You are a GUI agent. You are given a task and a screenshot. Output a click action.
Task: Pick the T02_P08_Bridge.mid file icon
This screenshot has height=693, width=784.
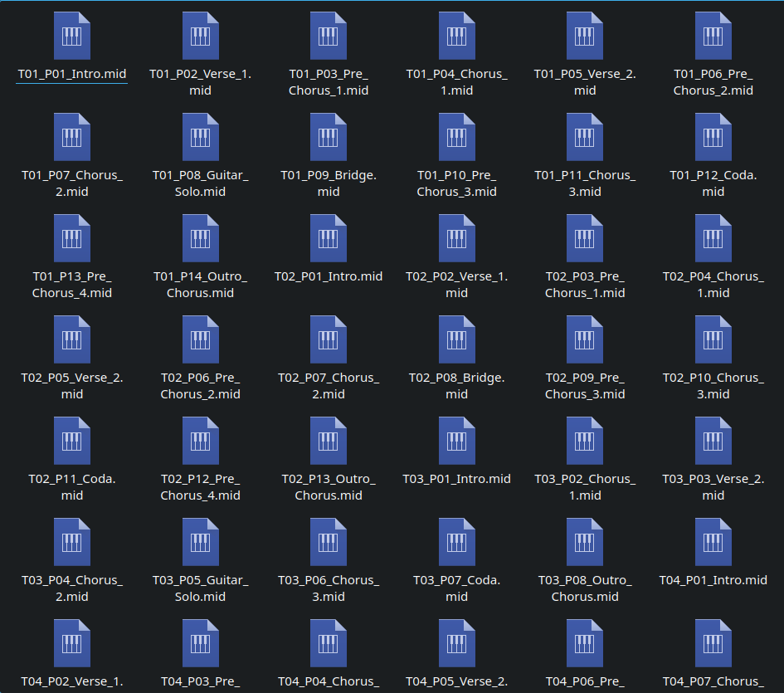coord(456,339)
